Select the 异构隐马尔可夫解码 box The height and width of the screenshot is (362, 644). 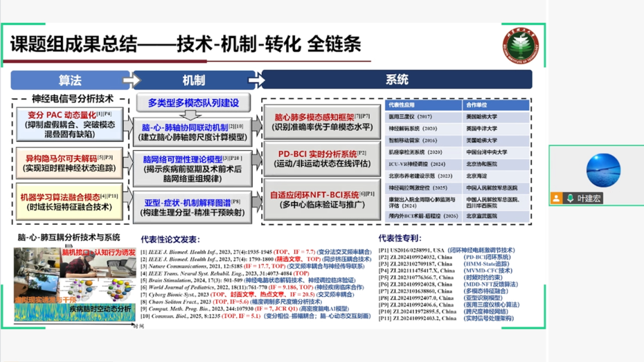click(x=69, y=163)
